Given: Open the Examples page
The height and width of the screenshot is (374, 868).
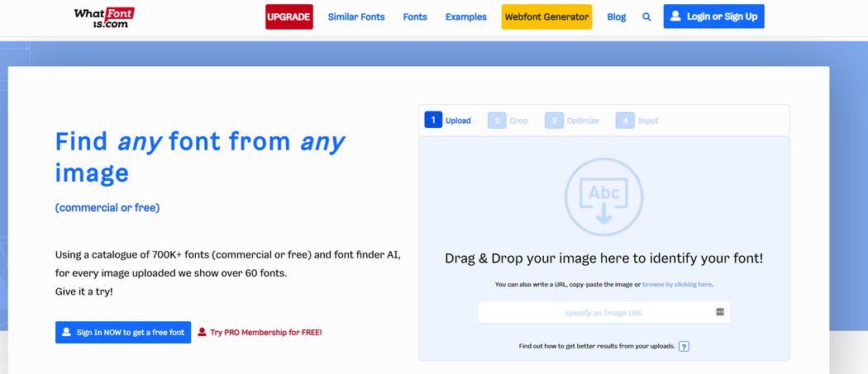Looking at the screenshot, I should pyautogui.click(x=466, y=17).
